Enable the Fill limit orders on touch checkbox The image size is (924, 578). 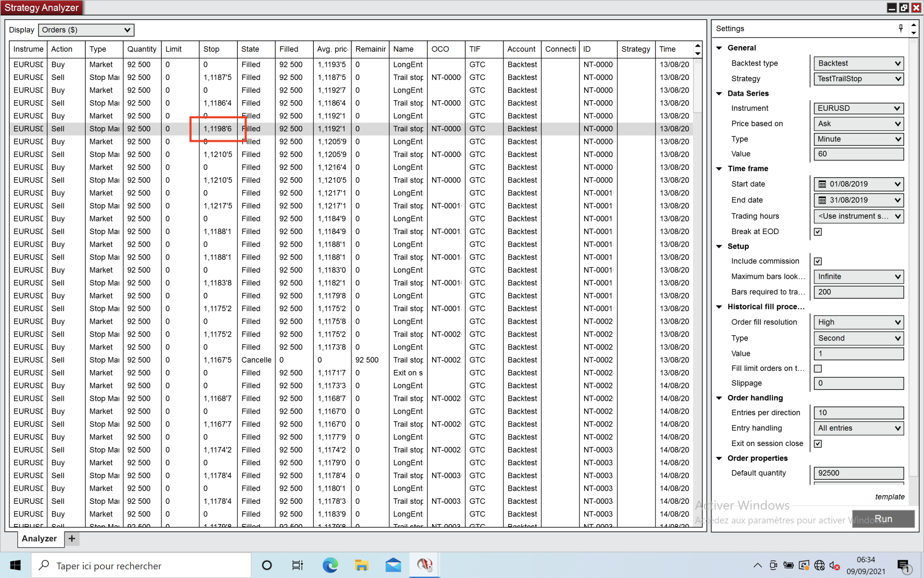tap(818, 368)
